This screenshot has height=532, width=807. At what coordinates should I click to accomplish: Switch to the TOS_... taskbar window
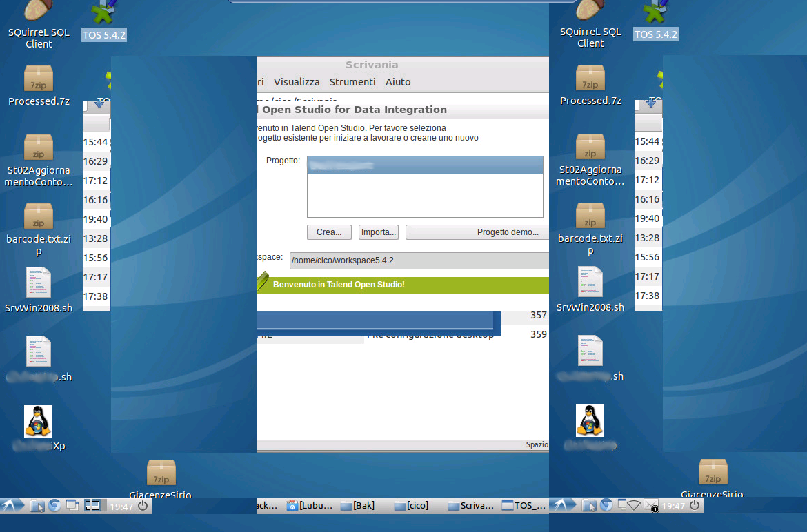click(x=524, y=506)
